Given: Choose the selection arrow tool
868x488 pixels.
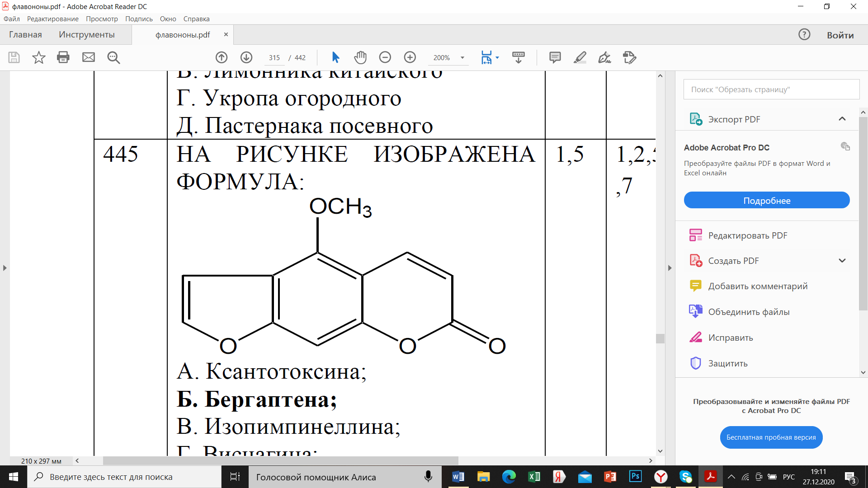Looking at the screenshot, I should (335, 57).
